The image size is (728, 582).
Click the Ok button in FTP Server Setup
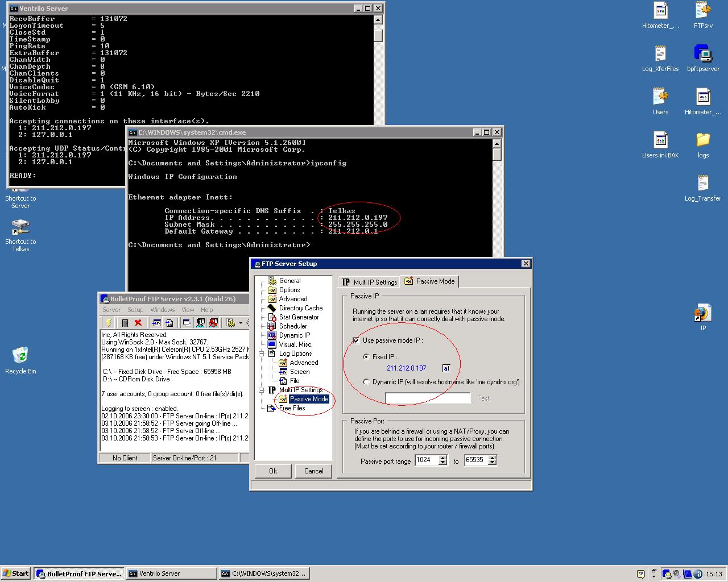click(273, 471)
